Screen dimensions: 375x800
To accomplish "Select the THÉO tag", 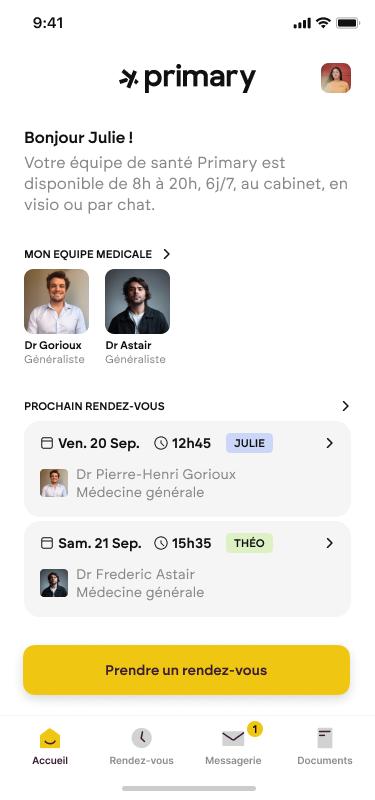I will click(249, 543).
